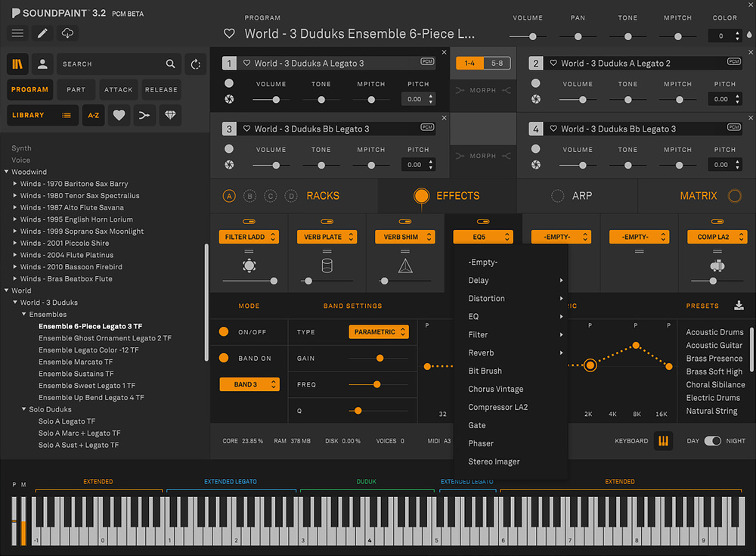756x556 pixels.
Task: Toggle the Band On switch
Action: point(224,359)
